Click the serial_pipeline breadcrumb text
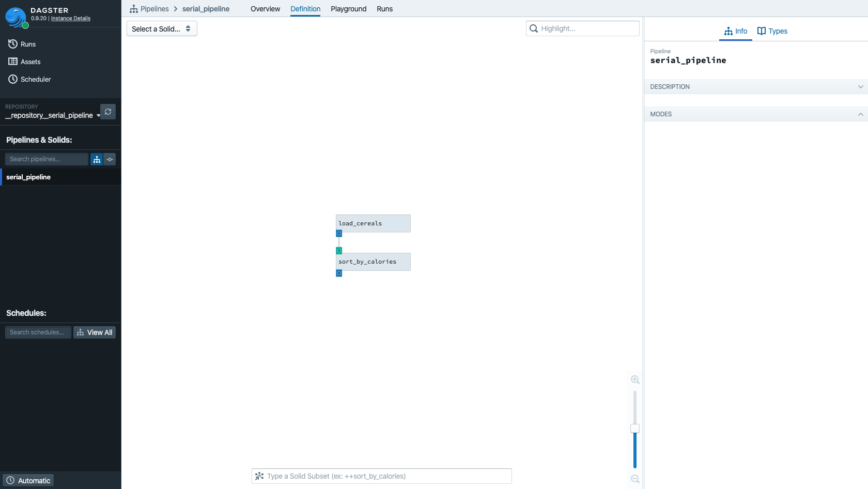Viewport: 868px width, 489px height. point(206,9)
